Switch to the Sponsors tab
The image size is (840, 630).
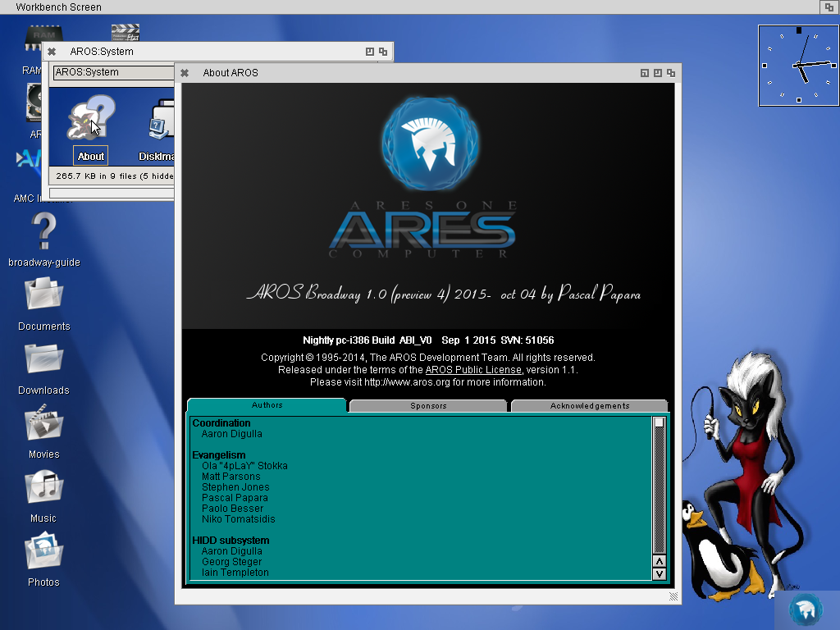pos(427,406)
